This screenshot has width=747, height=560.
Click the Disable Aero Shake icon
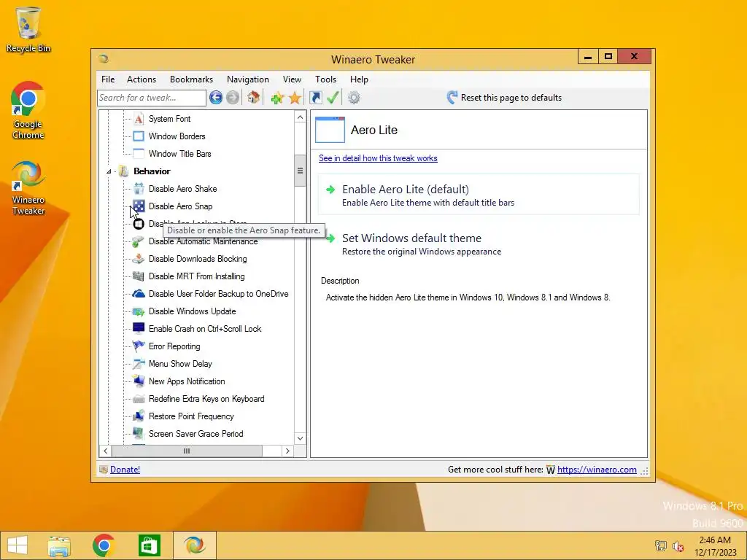click(x=139, y=189)
